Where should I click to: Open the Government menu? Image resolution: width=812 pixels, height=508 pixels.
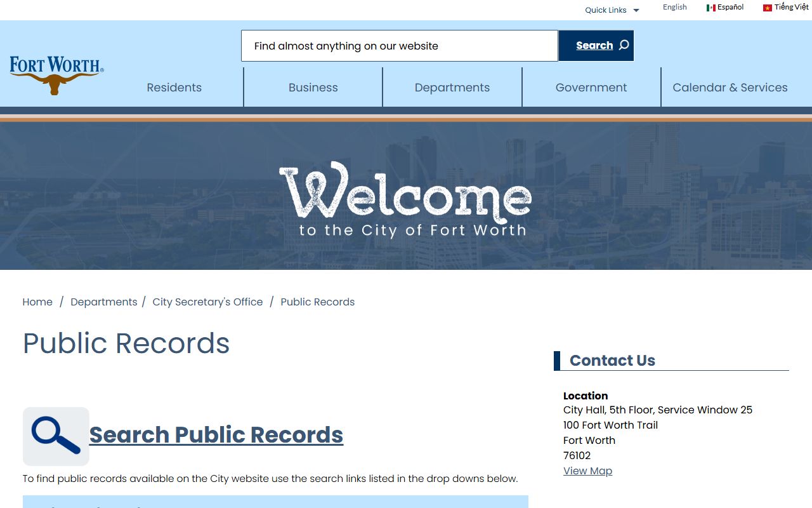tap(591, 88)
